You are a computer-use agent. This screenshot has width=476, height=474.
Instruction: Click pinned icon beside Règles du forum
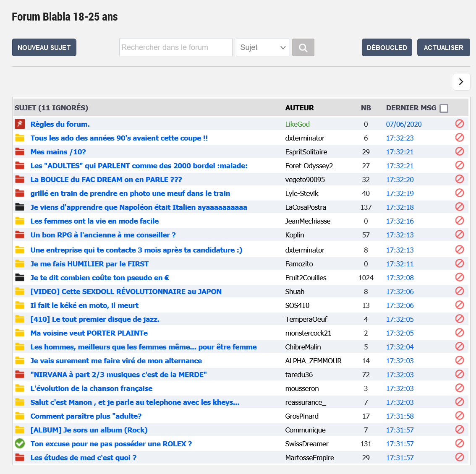click(20, 124)
